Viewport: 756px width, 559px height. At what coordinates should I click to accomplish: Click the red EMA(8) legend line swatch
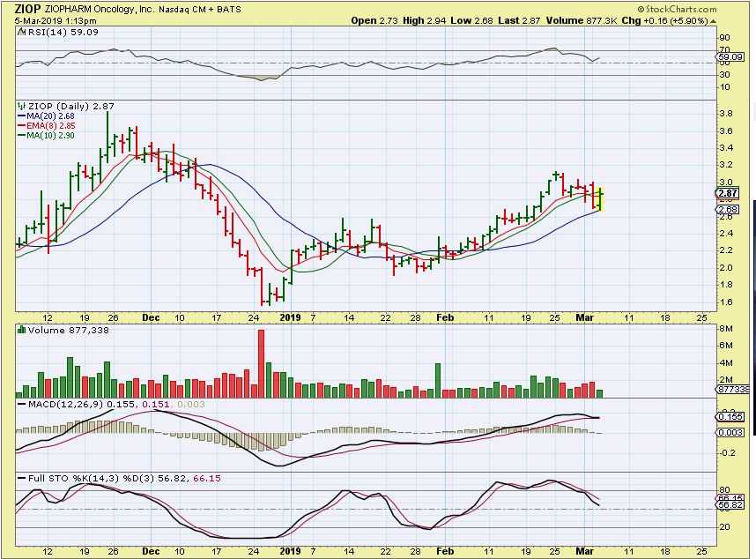pyautogui.click(x=21, y=126)
